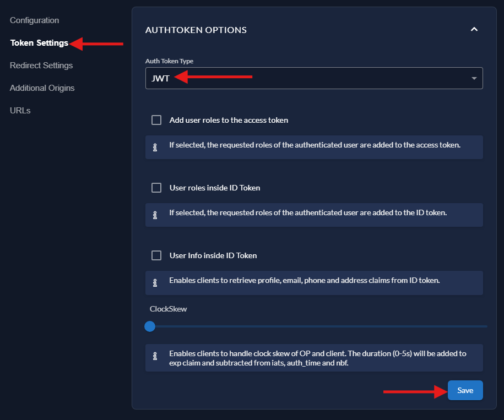The image size is (504, 420).
Task: Navigate to the URLs section
Action: [20, 111]
